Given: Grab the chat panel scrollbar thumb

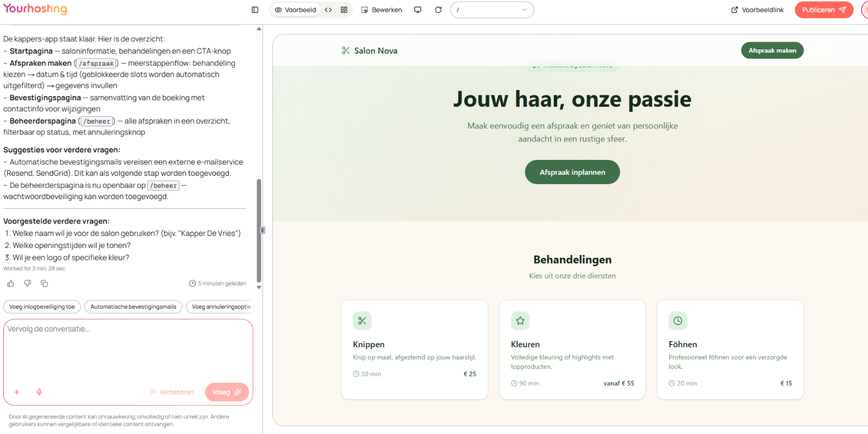Looking at the screenshot, I should coord(259,231).
